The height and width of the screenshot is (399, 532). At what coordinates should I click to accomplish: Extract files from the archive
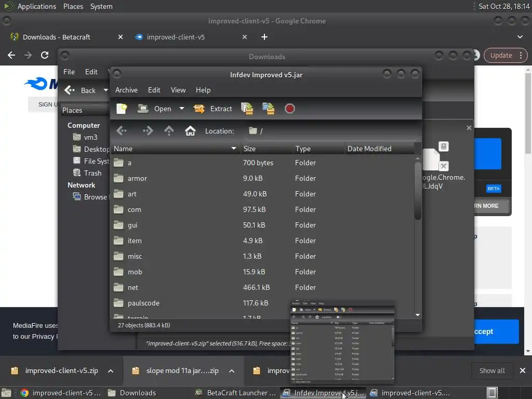tap(212, 109)
